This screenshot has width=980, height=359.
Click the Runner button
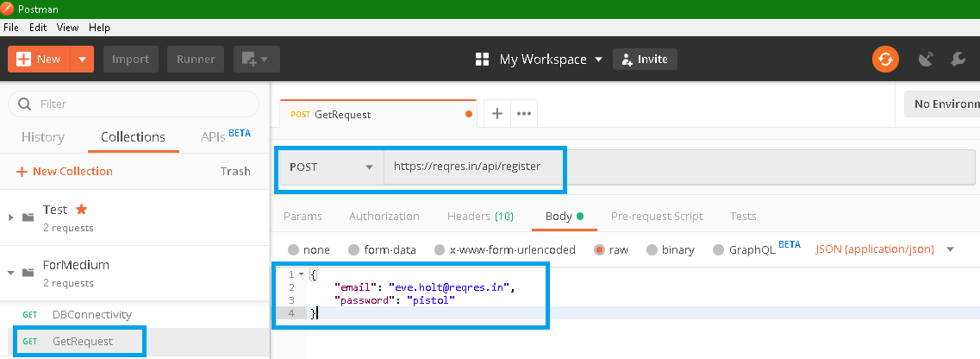pos(196,60)
